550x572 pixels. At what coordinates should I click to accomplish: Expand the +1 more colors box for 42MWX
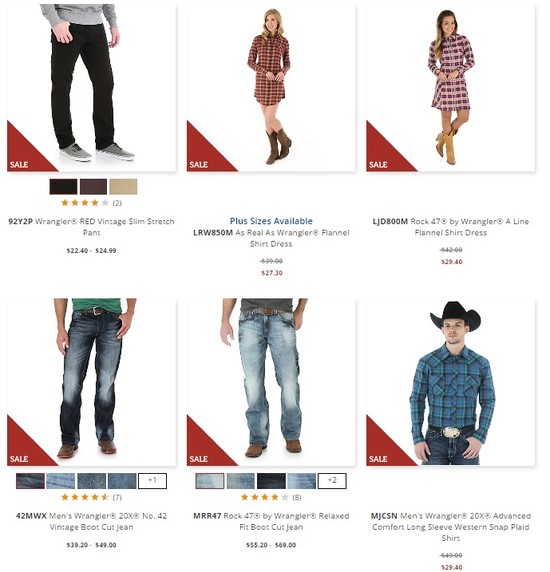152,481
